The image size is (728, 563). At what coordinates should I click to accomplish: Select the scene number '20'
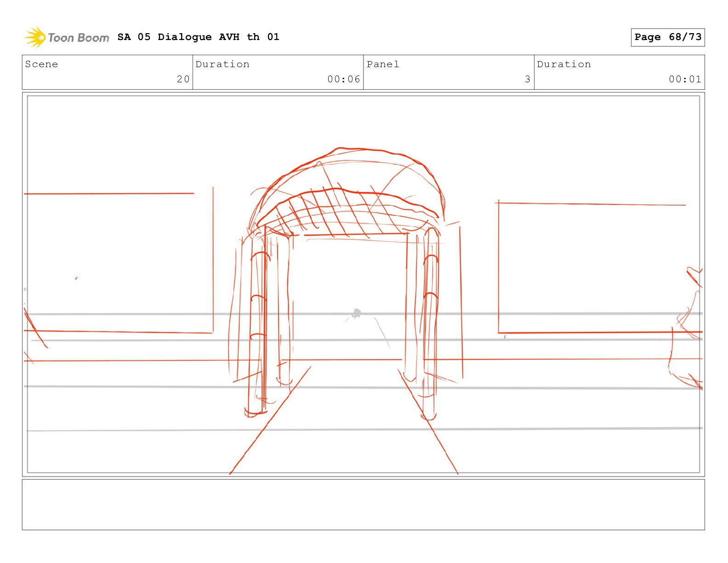pyautogui.click(x=183, y=79)
